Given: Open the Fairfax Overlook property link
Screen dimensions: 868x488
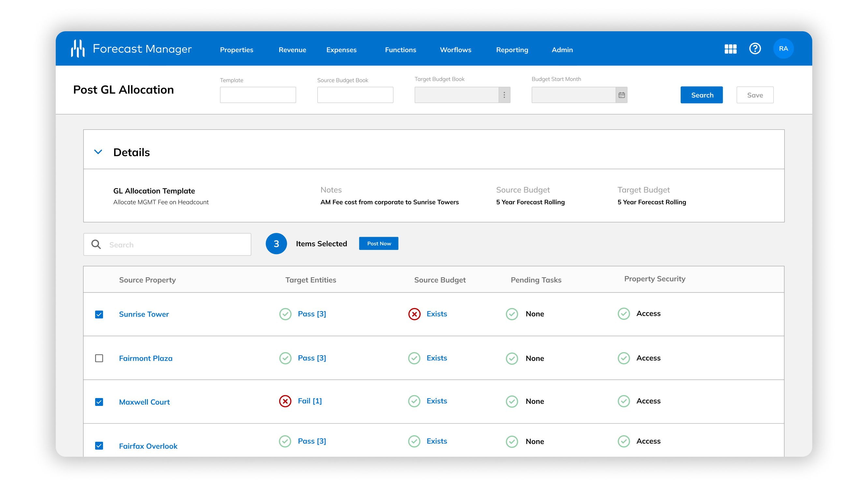Looking at the screenshot, I should [x=148, y=446].
